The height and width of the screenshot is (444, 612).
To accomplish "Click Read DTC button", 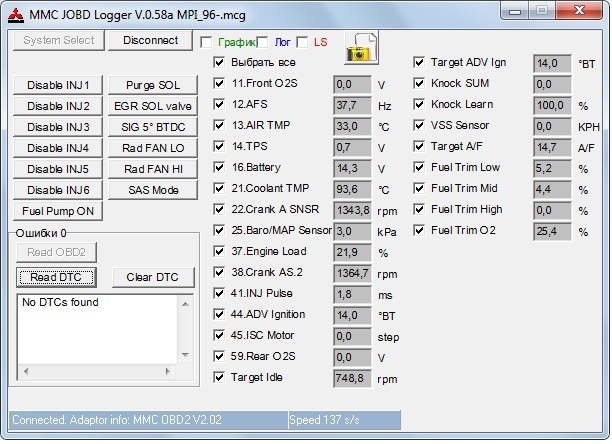I will click(x=56, y=277).
